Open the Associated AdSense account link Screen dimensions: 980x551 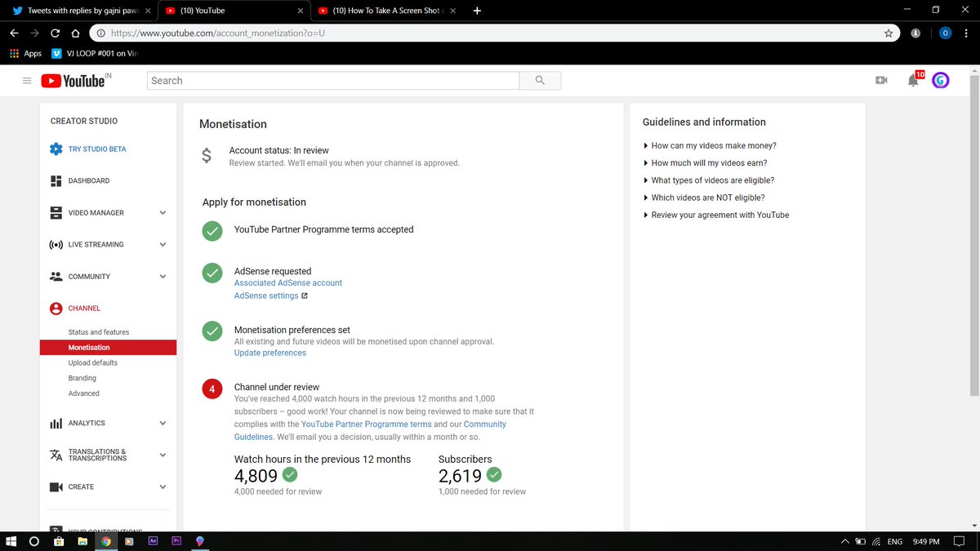click(x=288, y=282)
